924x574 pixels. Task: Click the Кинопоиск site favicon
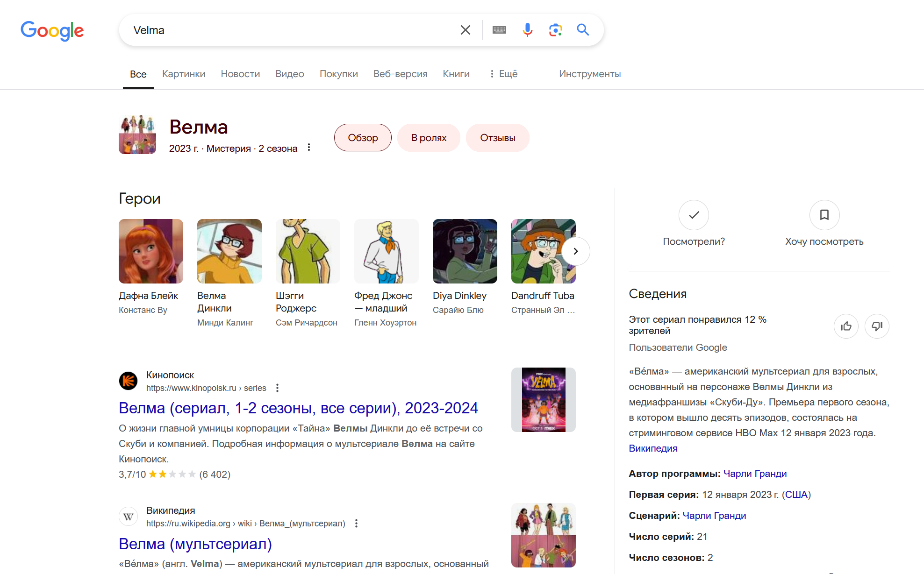128,381
